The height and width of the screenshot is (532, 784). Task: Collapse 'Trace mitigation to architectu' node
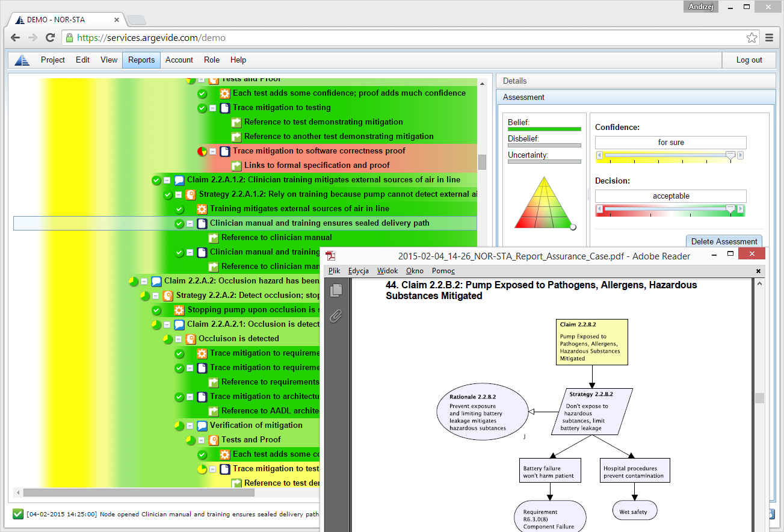[x=190, y=397]
